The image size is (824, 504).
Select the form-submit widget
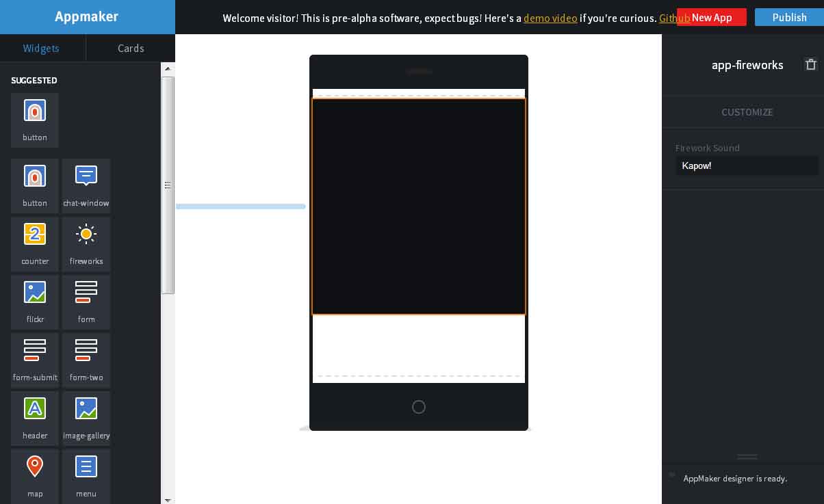35,360
